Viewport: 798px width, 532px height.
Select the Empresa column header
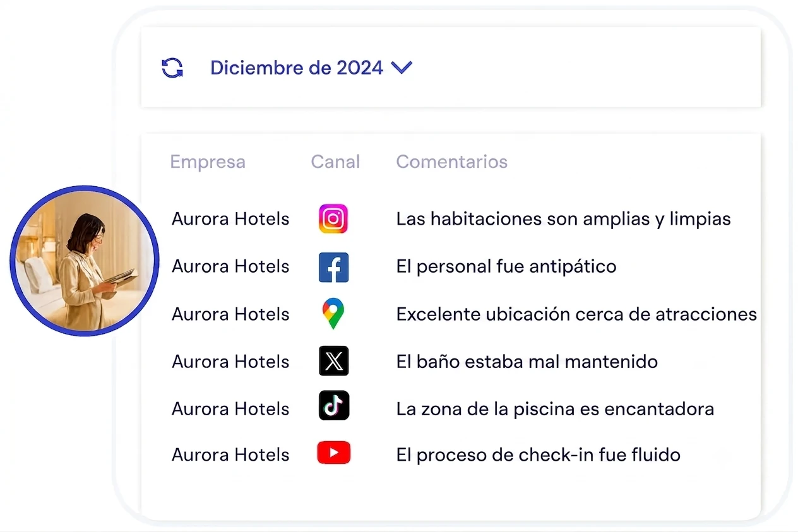(208, 162)
